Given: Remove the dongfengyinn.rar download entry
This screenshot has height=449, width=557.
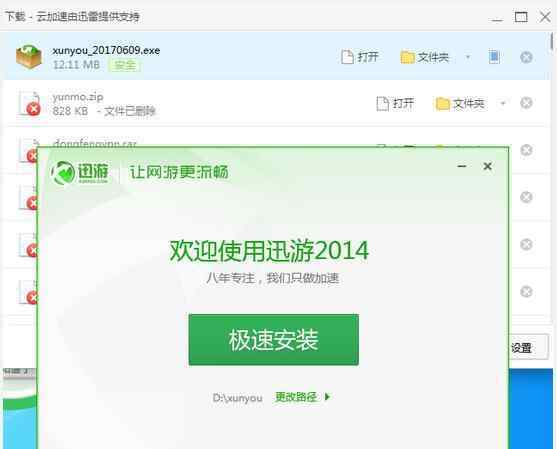Looking at the screenshot, I should coord(526,150).
